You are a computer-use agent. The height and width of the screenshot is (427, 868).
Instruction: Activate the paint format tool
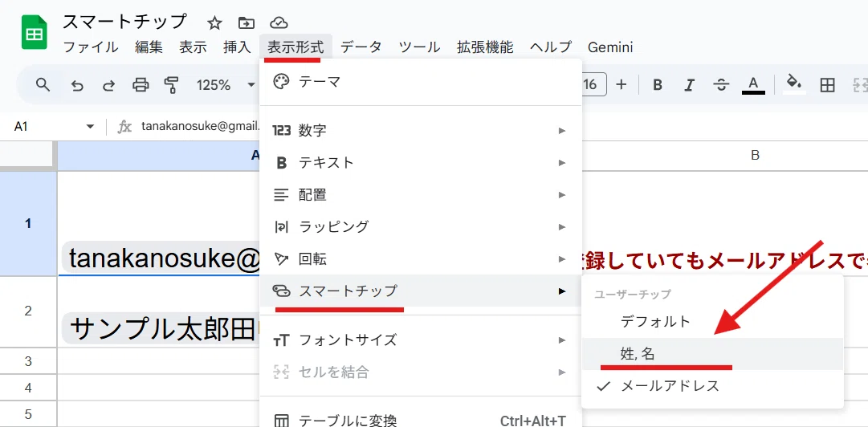click(x=172, y=84)
